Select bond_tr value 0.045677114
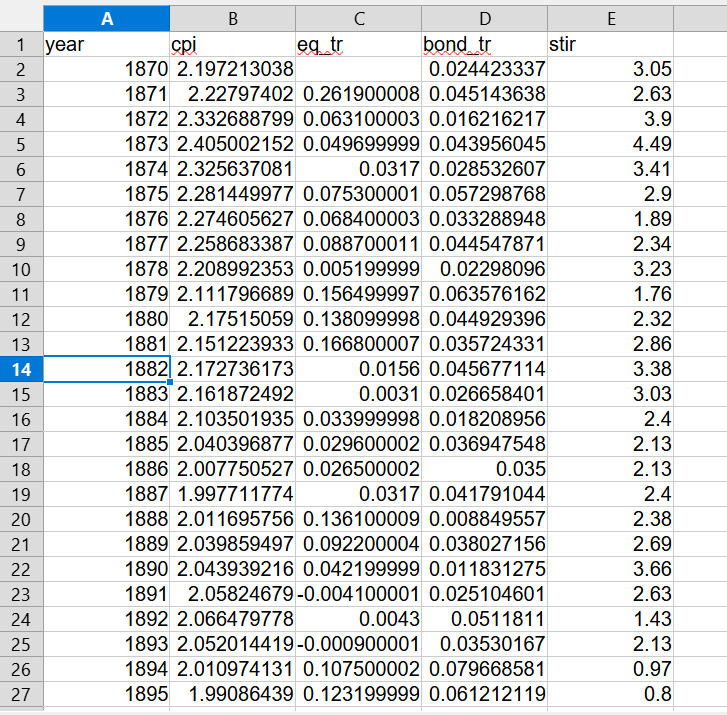 (485, 370)
